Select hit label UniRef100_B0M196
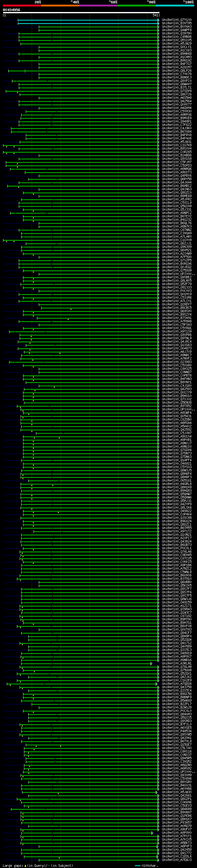Viewport: 197px width, 868px height. (177, 264)
